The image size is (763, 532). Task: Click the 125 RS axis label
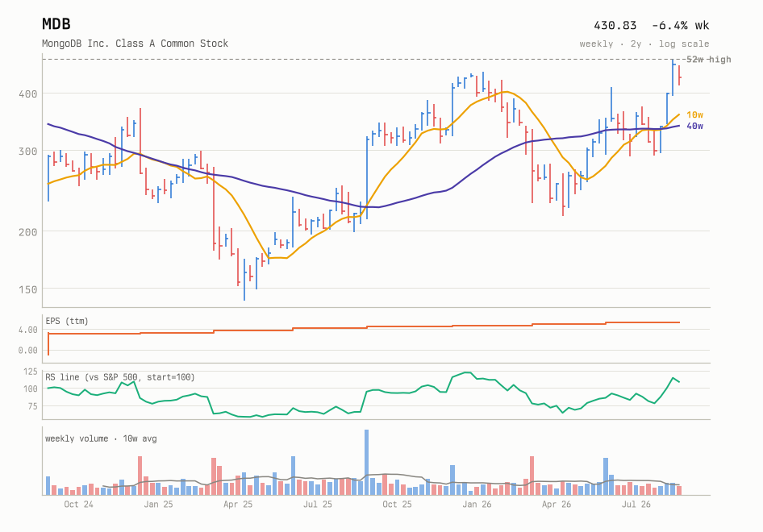[30, 372]
